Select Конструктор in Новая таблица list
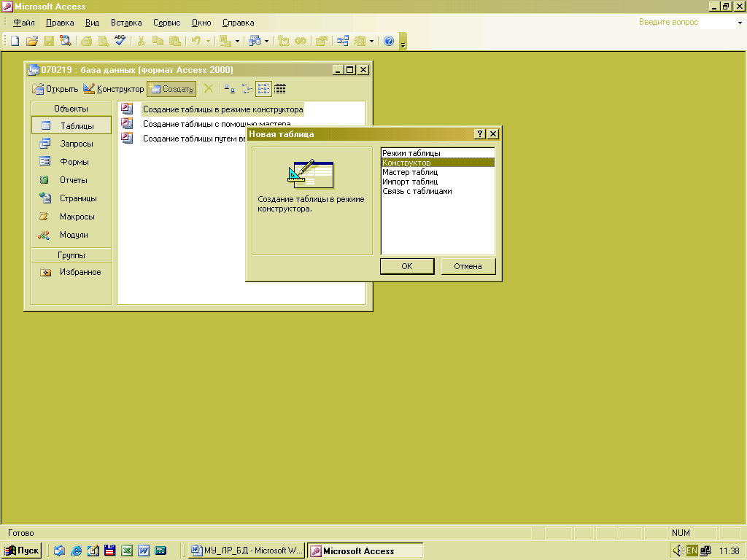747x560 pixels. (x=438, y=163)
